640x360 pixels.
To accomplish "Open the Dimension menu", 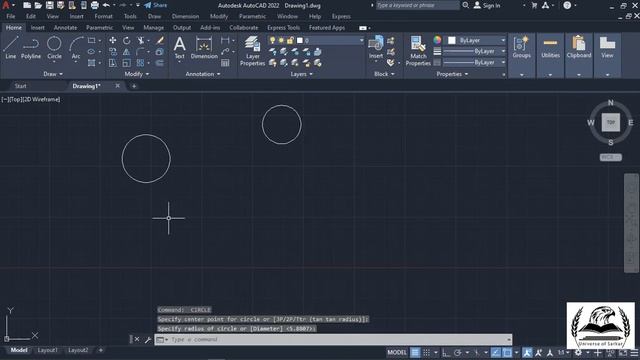I will click(x=185, y=16).
